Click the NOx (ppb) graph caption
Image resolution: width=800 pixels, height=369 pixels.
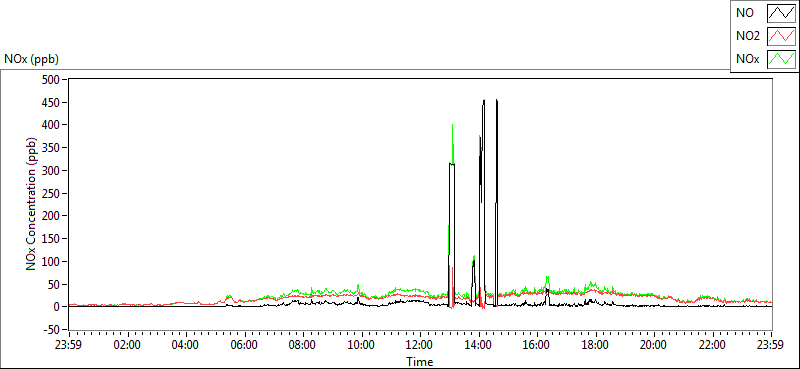pos(31,59)
